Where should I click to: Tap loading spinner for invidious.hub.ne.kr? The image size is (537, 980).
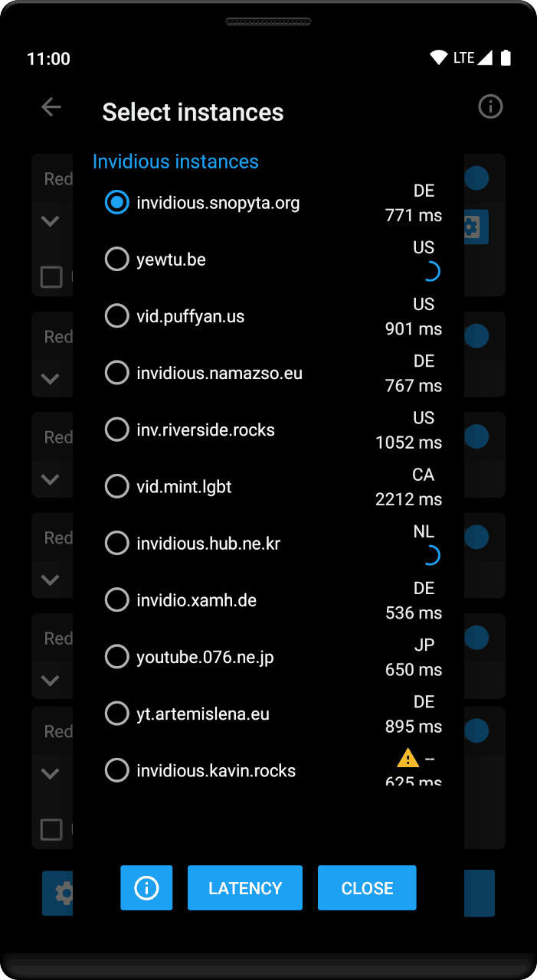pos(431,556)
